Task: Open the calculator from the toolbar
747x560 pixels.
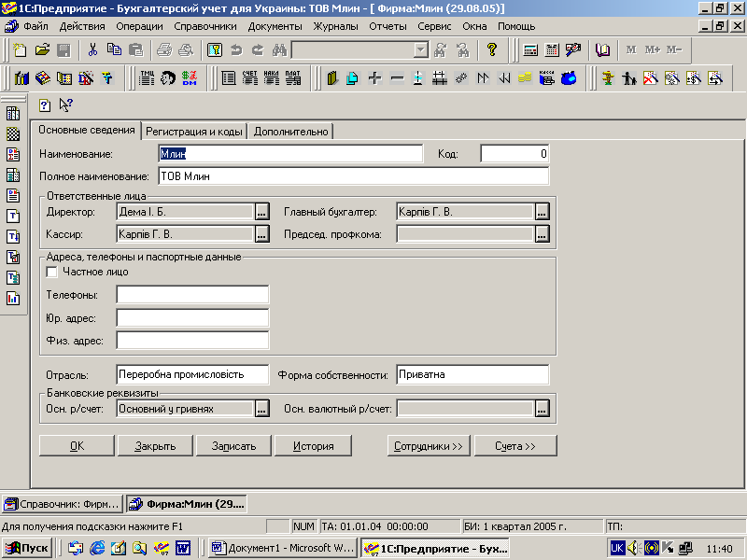Action: click(530, 50)
